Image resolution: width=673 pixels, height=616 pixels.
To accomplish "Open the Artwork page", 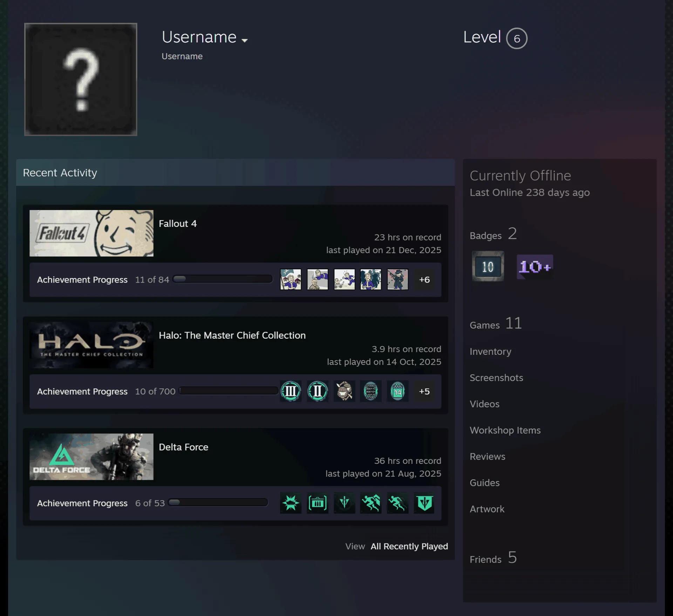I will click(x=487, y=509).
